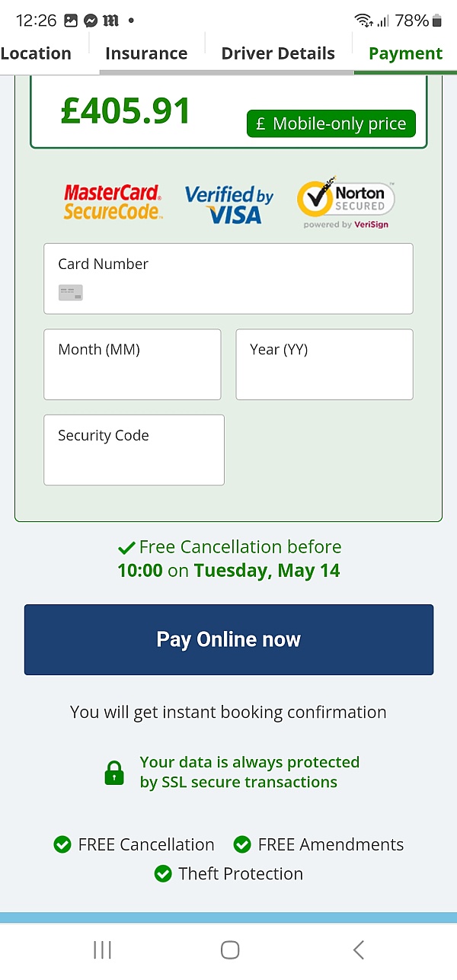Open the Year (YY) field selector

point(324,364)
